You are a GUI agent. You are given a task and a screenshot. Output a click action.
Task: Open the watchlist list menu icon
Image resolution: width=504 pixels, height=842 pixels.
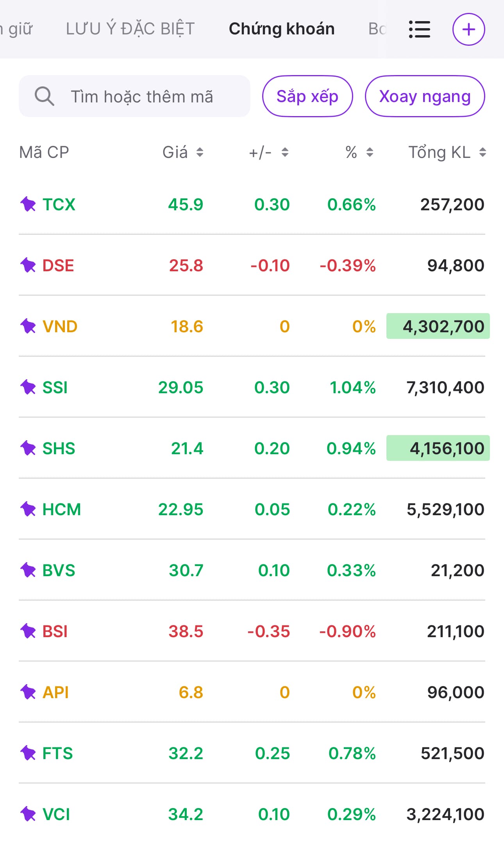[419, 29]
